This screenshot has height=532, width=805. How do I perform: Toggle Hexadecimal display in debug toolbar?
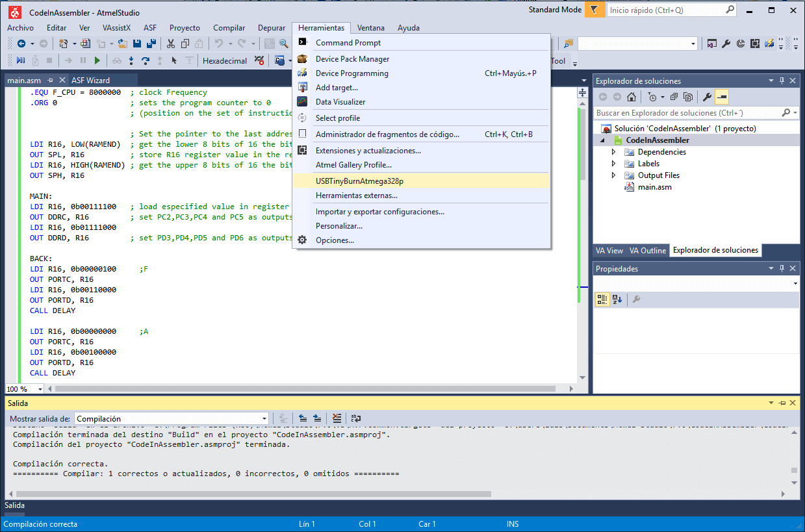pyautogui.click(x=225, y=61)
